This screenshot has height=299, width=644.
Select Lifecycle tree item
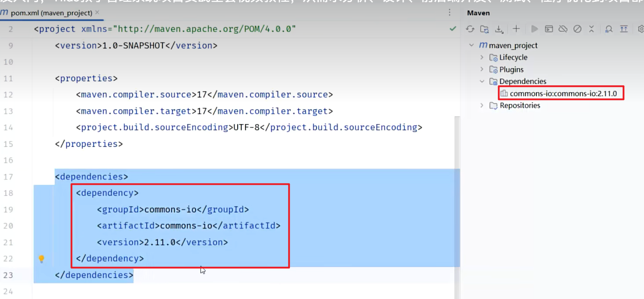pos(514,57)
